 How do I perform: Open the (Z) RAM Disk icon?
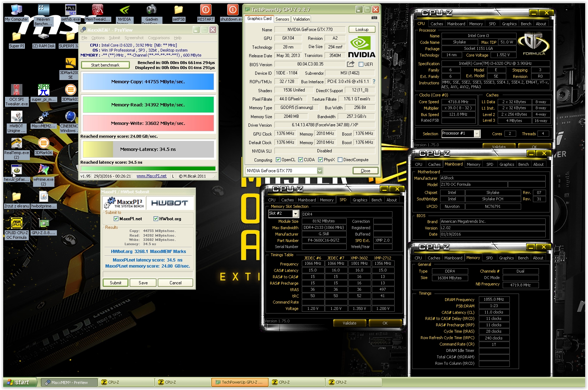pyautogui.click(x=43, y=41)
